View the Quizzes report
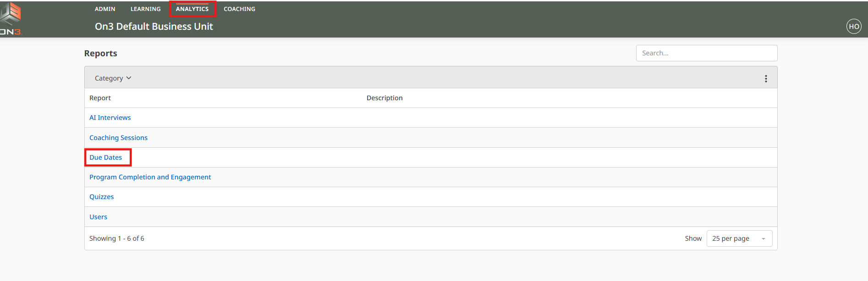This screenshot has width=868, height=281. point(101,197)
